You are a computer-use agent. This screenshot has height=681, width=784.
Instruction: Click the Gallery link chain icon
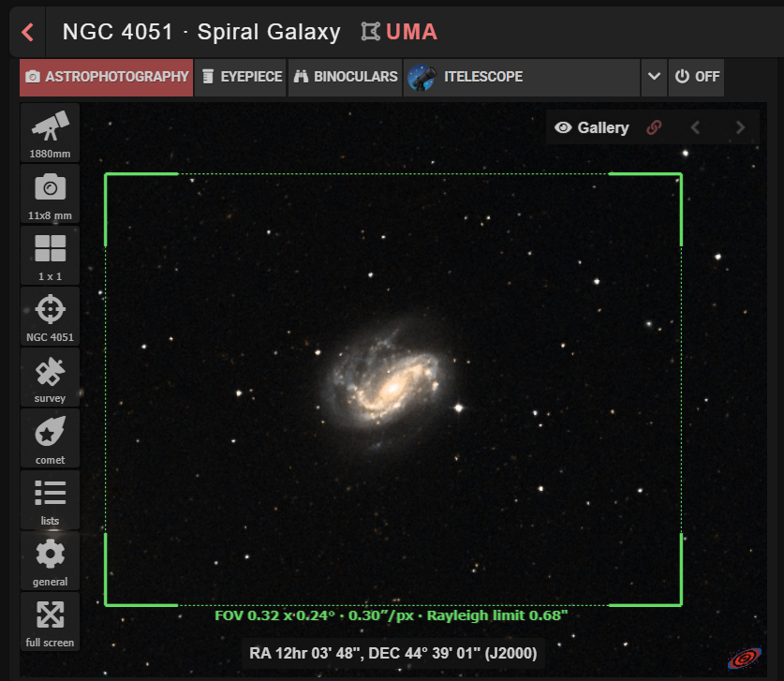tap(654, 128)
